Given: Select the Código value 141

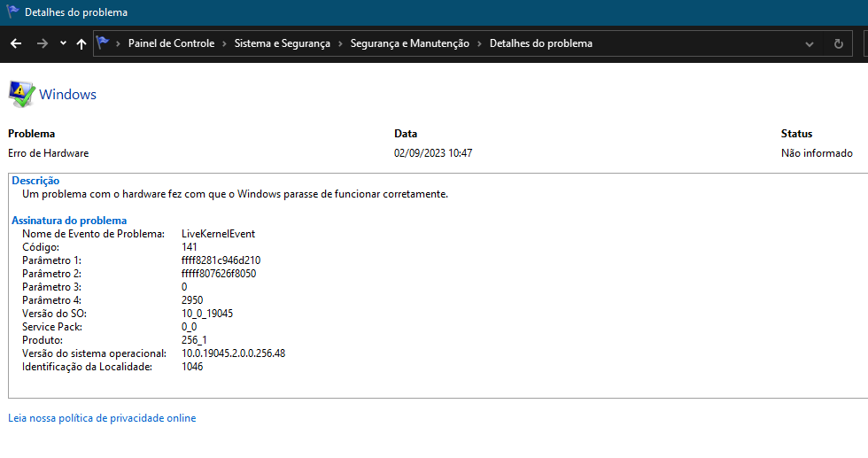Looking at the screenshot, I should click(x=190, y=247).
